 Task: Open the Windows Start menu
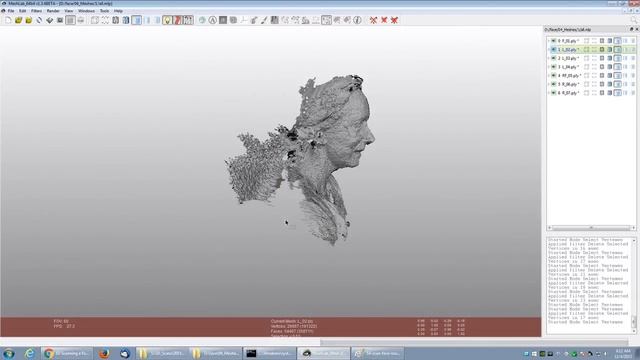click(x=9, y=353)
